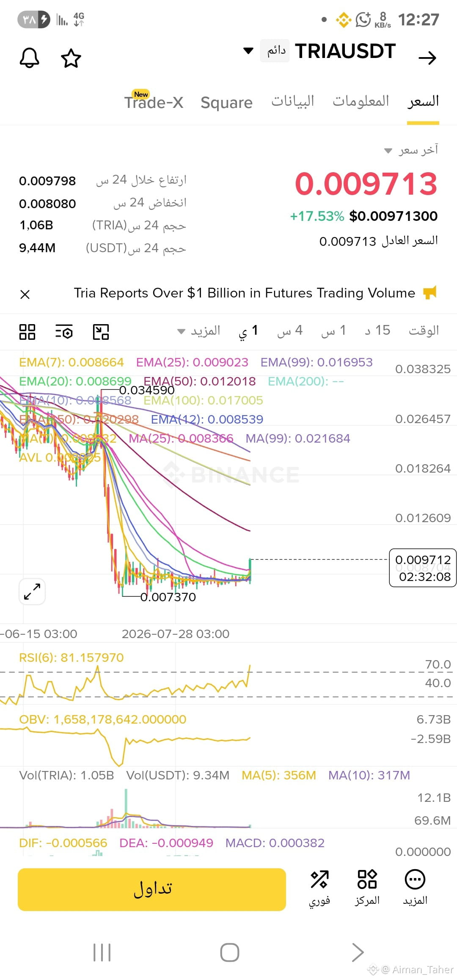Tap the 24h USDT volume 9,44M
The width and height of the screenshot is (457, 980).
tap(37, 248)
